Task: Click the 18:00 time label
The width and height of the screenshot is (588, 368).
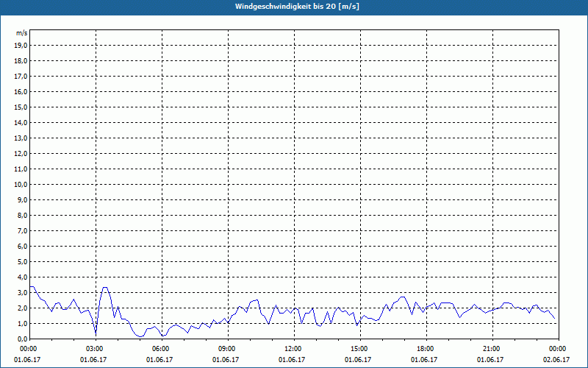Action: pos(426,349)
